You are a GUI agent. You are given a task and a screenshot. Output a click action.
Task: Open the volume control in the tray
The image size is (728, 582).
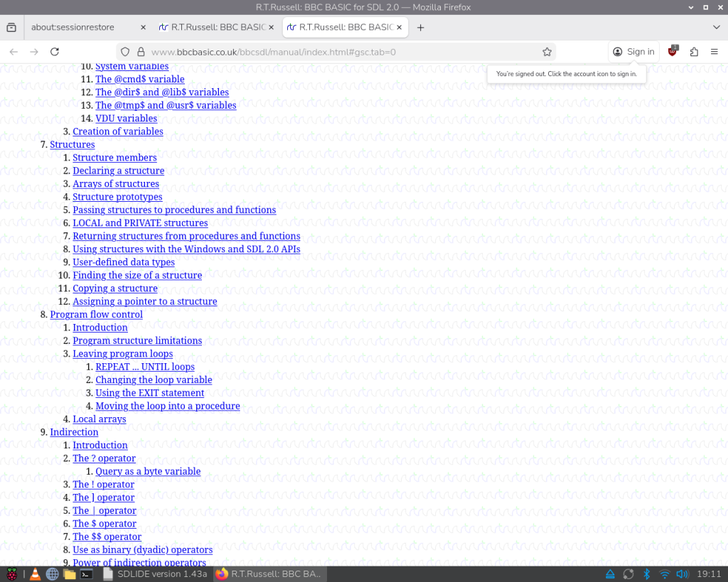click(682, 574)
